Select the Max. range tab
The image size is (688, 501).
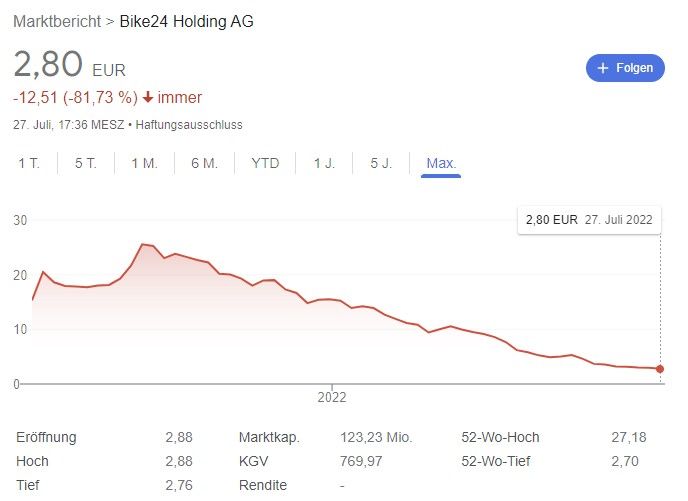click(441, 163)
